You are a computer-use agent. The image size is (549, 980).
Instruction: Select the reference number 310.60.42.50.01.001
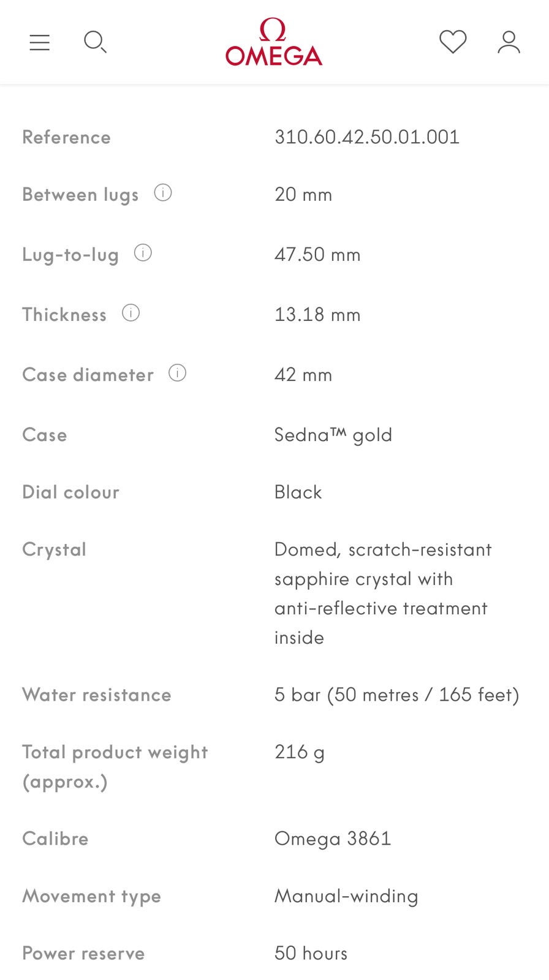click(367, 137)
